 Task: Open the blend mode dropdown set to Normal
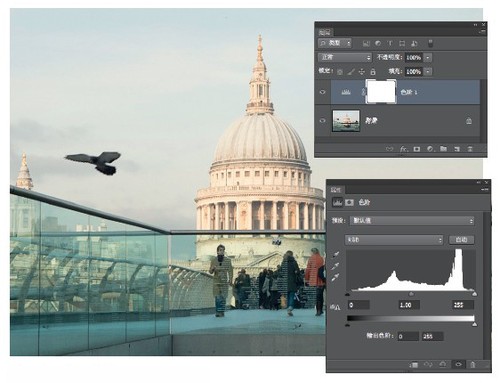click(x=345, y=57)
